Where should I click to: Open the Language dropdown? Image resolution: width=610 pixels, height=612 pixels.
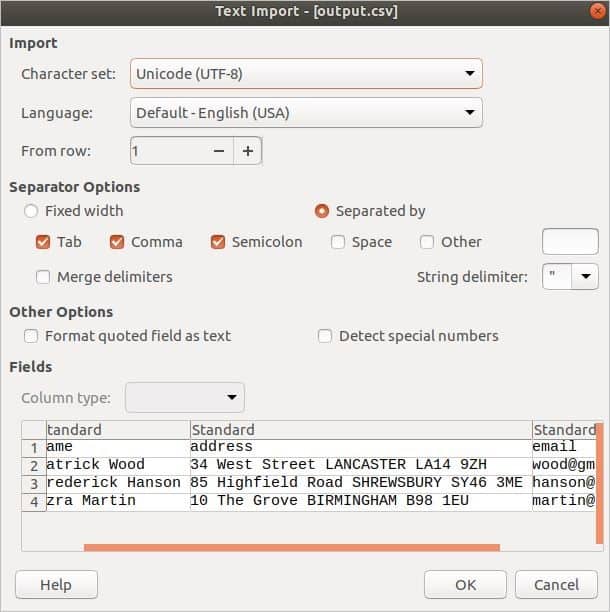(x=306, y=113)
